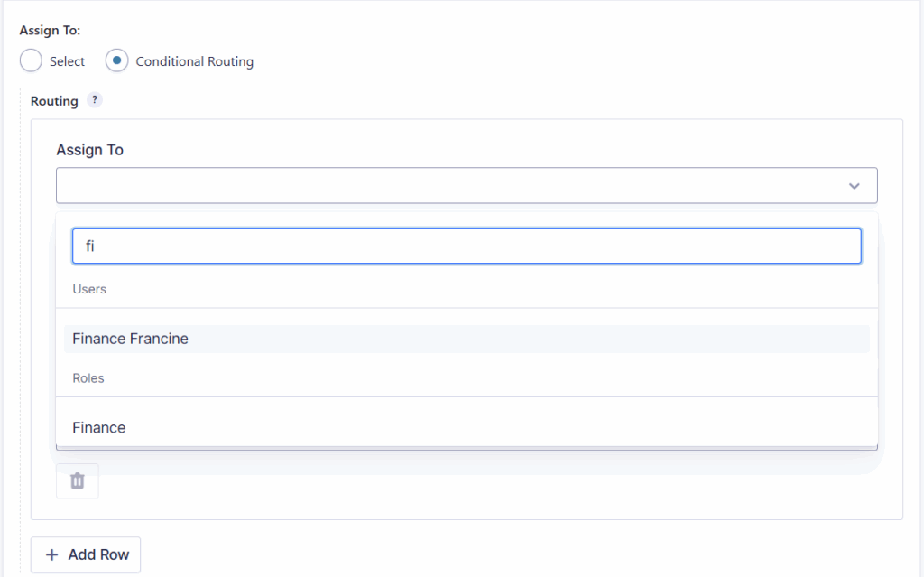Choose the Select radio button
This screenshot has height=577, width=924.
(31, 61)
